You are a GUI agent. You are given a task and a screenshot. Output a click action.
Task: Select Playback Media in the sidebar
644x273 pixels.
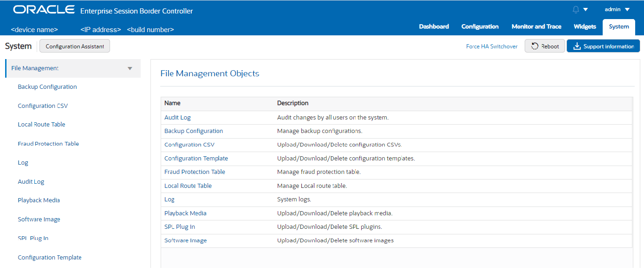[x=39, y=200]
